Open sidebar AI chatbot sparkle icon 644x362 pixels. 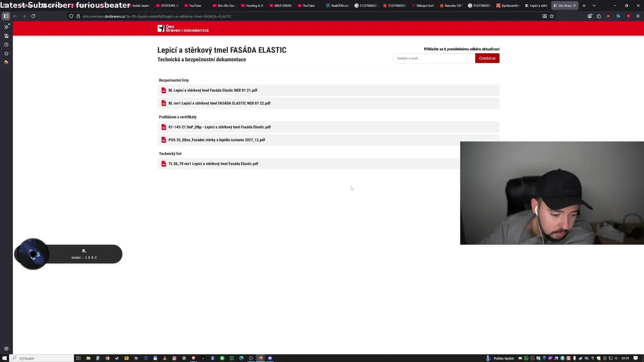[6, 27]
